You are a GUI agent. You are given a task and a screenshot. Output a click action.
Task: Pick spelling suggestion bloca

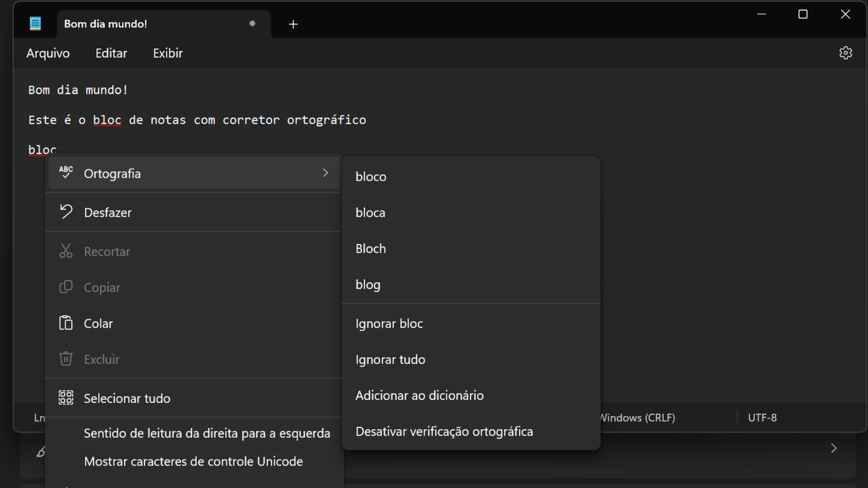(x=471, y=213)
